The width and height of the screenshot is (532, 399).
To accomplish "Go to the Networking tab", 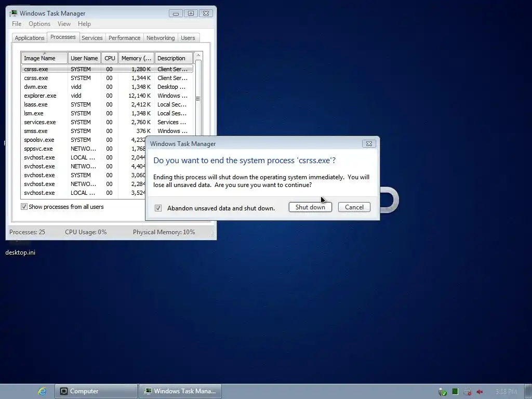I will click(161, 37).
